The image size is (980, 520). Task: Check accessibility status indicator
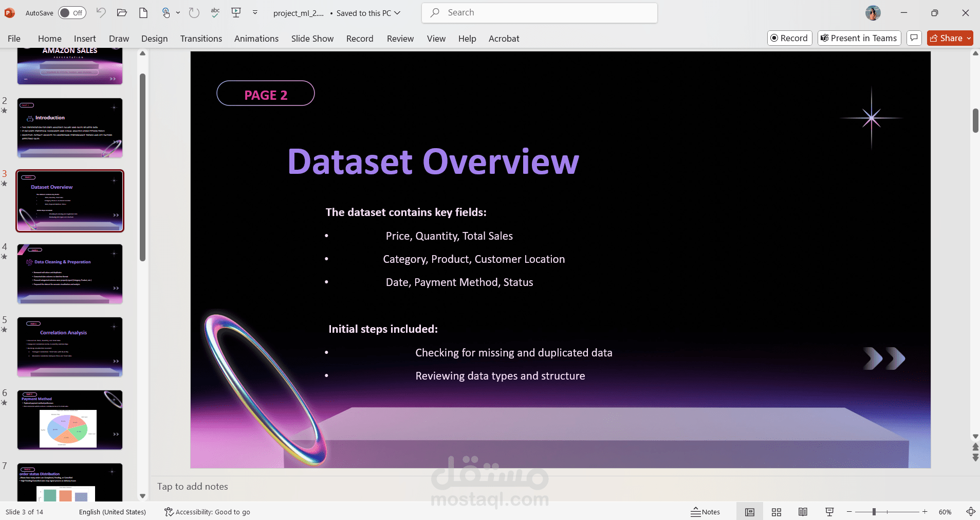(x=207, y=512)
